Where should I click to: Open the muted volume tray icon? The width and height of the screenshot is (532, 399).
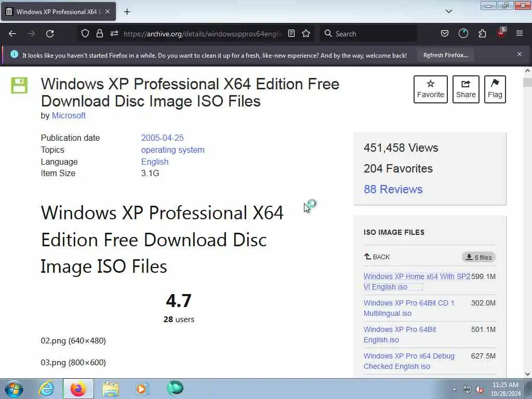click(x=480, y=390)
